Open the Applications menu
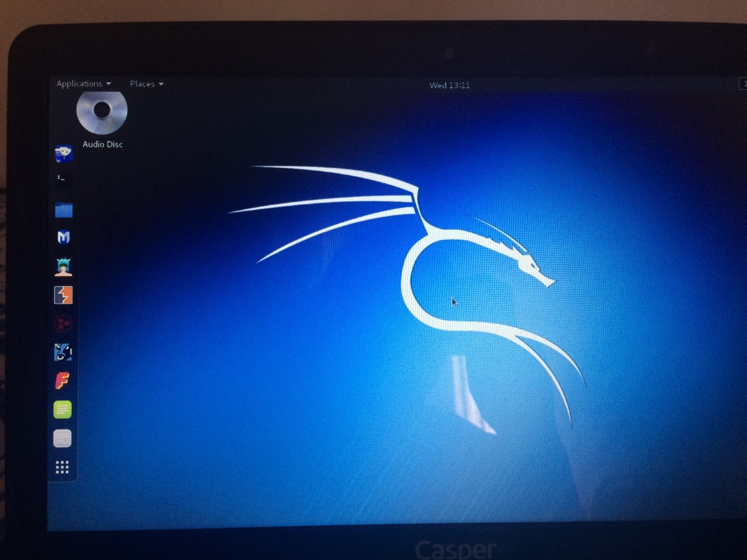This screenshot has height=560, width=747. (83, 83)
